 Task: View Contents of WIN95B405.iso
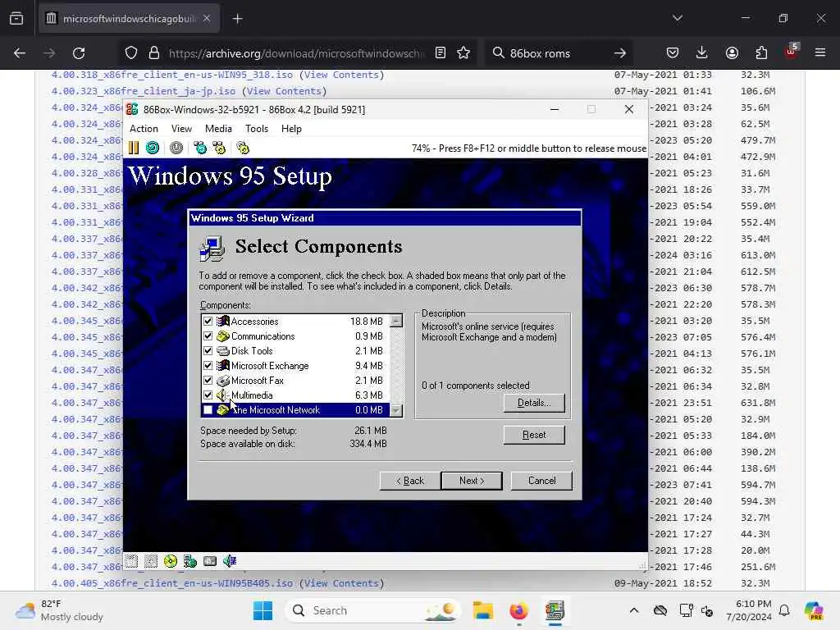click(x=342, y=583)
